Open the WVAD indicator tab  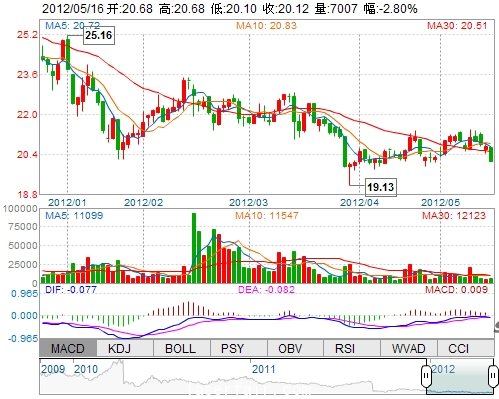coord(409,349)
